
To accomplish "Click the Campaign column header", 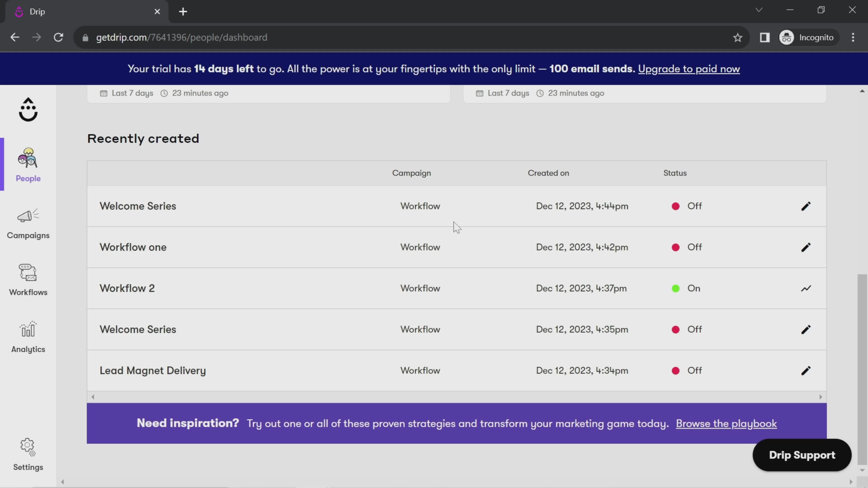I will [412, 173].
